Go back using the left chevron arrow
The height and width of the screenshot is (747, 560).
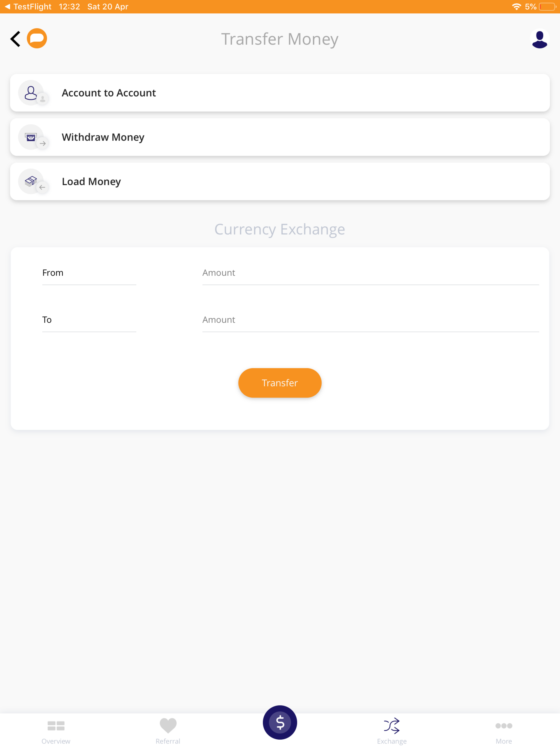[15, 38]
